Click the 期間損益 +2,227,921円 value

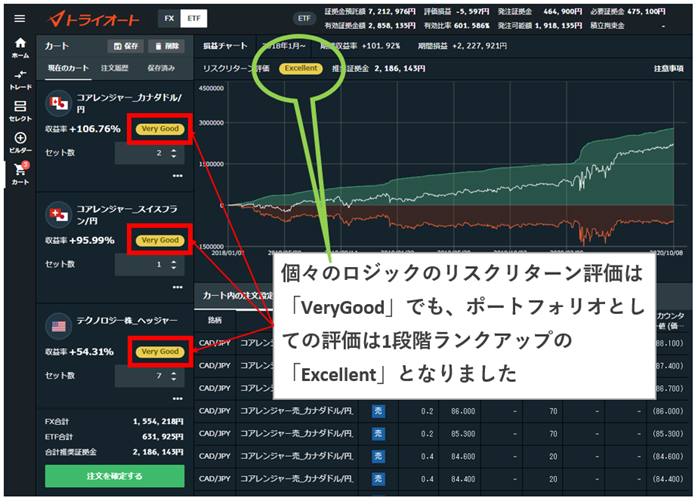click(x=479, y=46)
